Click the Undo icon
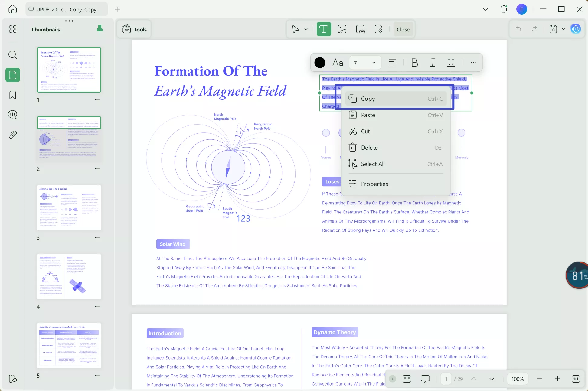588x391 pixels. click(518, 29)
